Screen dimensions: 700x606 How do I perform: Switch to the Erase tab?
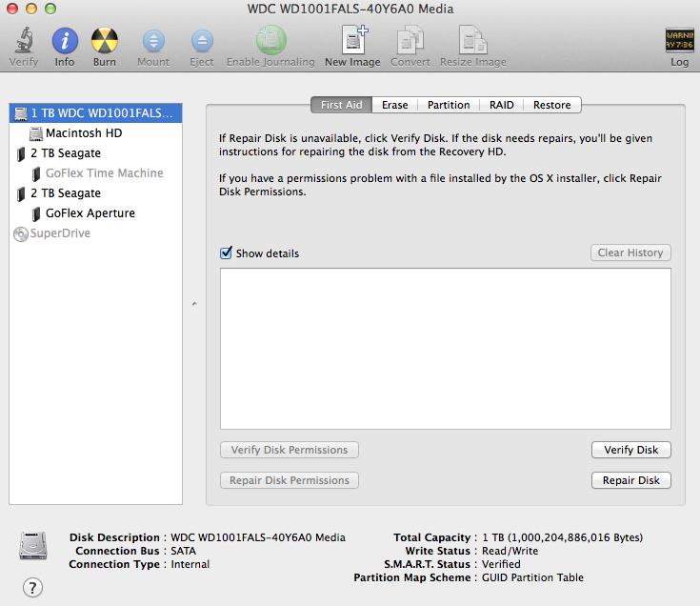click(394, 105)
